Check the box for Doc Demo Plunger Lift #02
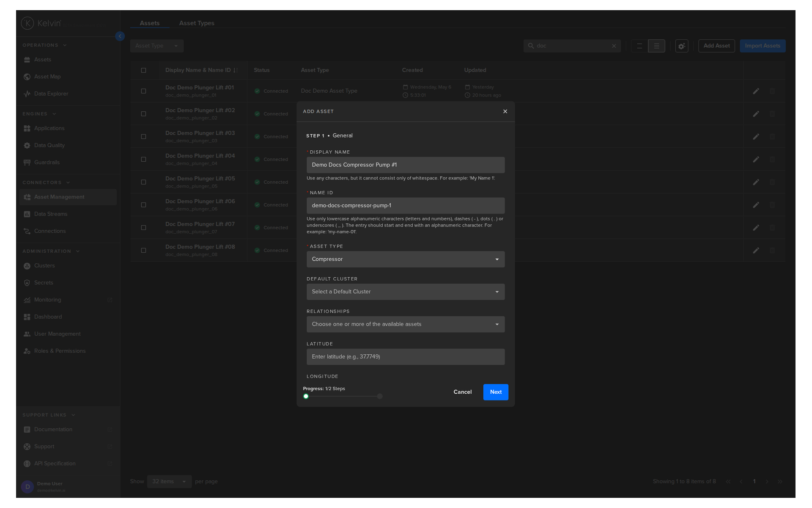812x508 pixels. [x=143, y=114]
